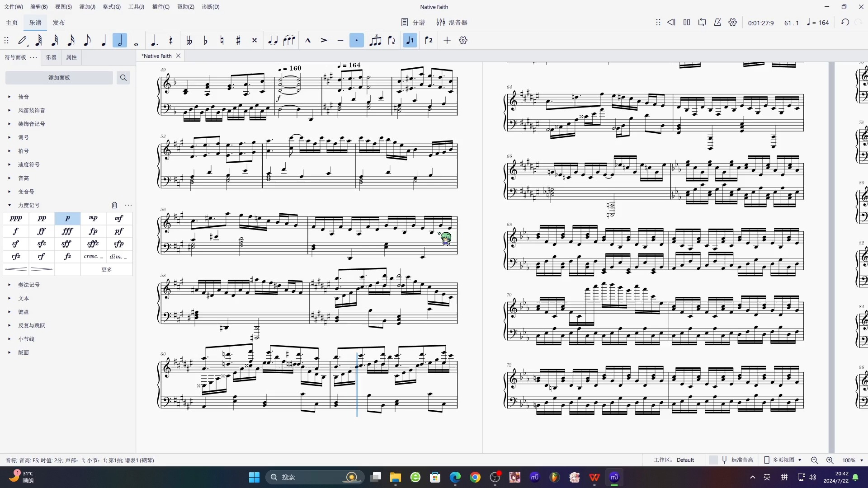Toggle loop playback
The width and height of the screenshot is (868, 488).
tap(702, 23)
